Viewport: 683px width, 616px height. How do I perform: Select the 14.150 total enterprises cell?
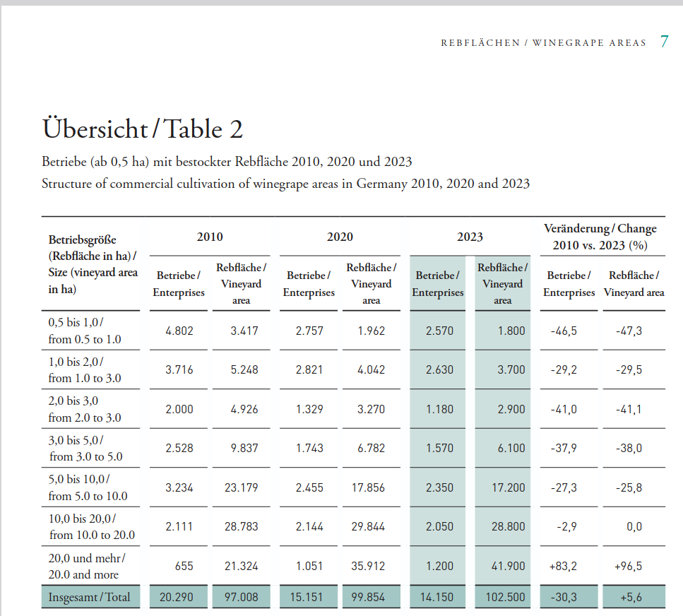click(x=436, y=597)
